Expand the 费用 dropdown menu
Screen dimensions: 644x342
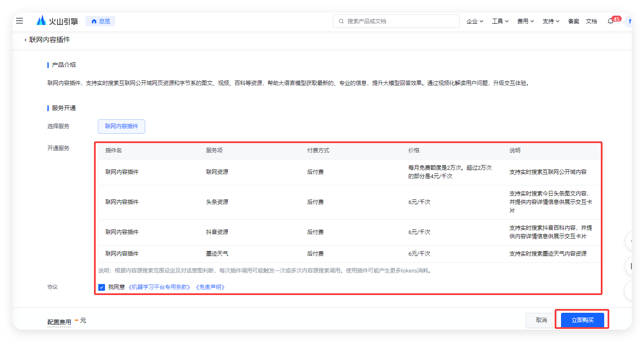pyautogui.click(x=525, y=21)
